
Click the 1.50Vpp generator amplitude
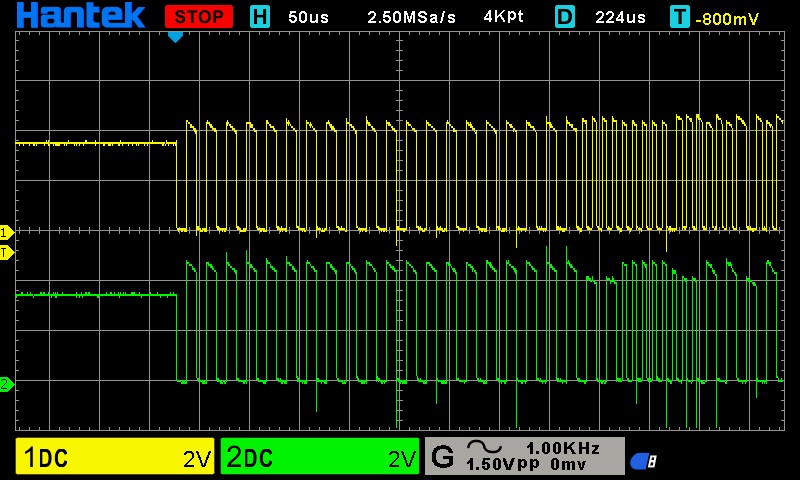pyautogui.click(x=503, y=465)
